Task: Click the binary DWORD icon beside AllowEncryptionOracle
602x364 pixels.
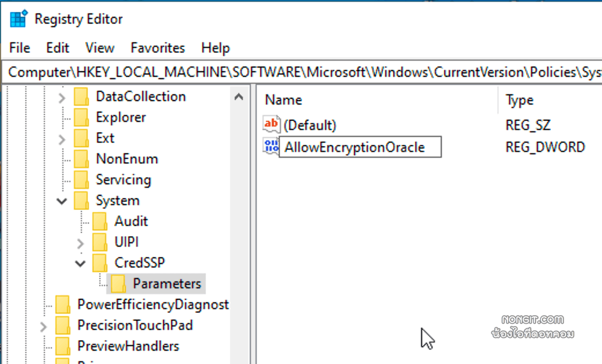Action: (270, 147)
